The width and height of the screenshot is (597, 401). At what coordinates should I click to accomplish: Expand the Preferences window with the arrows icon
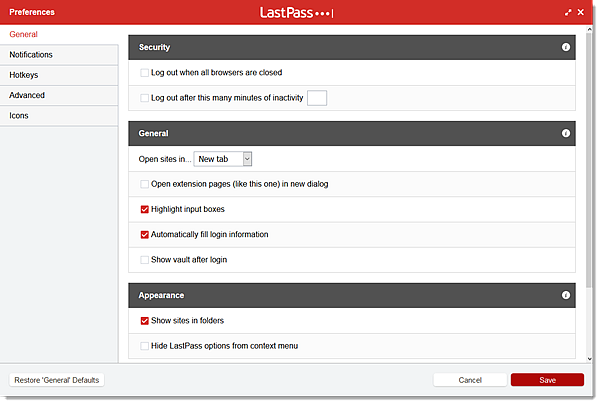tap(568, 13)
